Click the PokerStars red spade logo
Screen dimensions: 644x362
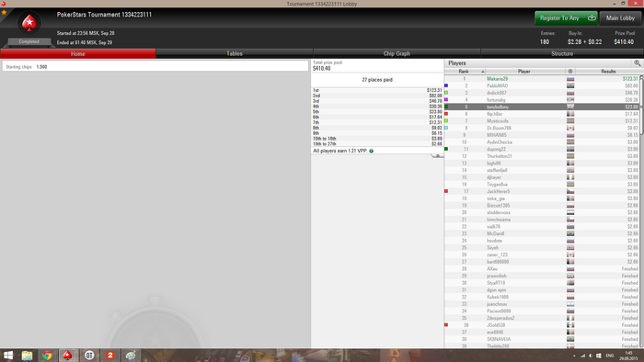point(29,23)
